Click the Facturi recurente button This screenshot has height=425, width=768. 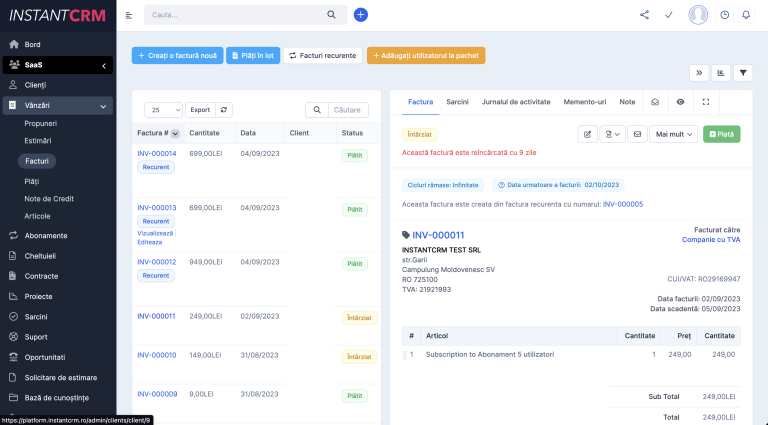coord(323,55)
